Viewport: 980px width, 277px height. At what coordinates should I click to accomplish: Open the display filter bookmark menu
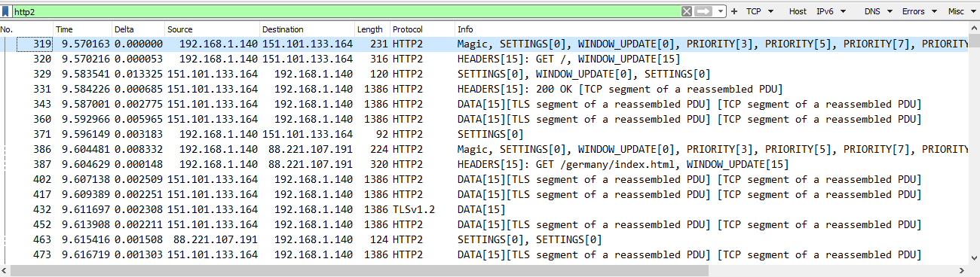tap(6, 11)
